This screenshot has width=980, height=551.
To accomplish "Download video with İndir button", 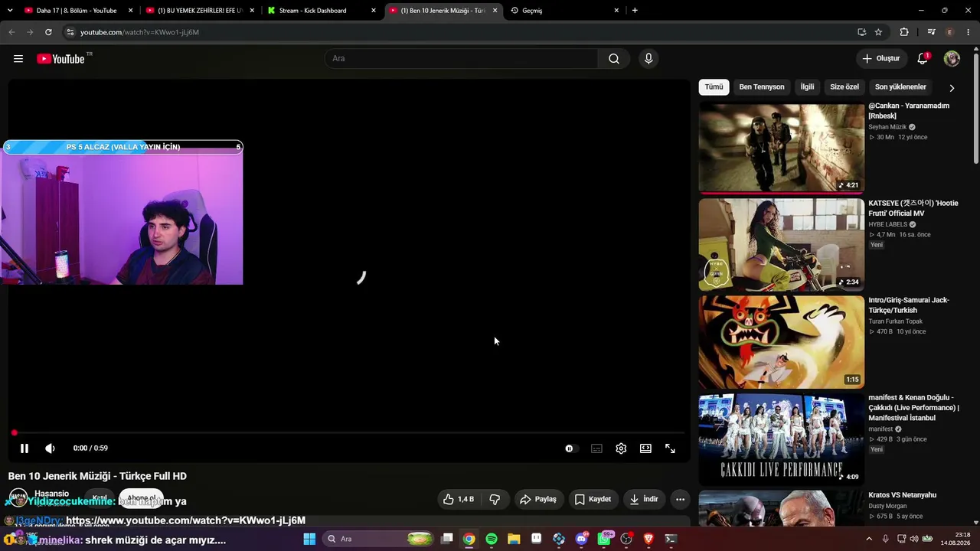I will [644, 499].
